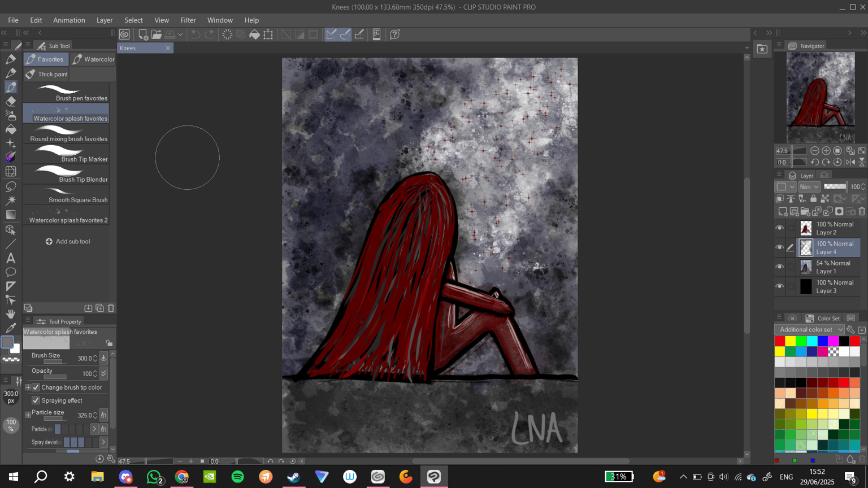Open Brush Size dynamics button
868x488 pixels.
click(103, 358)
